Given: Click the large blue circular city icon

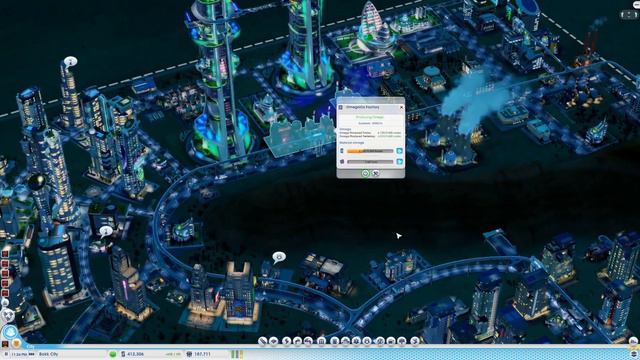Looking at the screenshot, I should (x=11, y=332).
